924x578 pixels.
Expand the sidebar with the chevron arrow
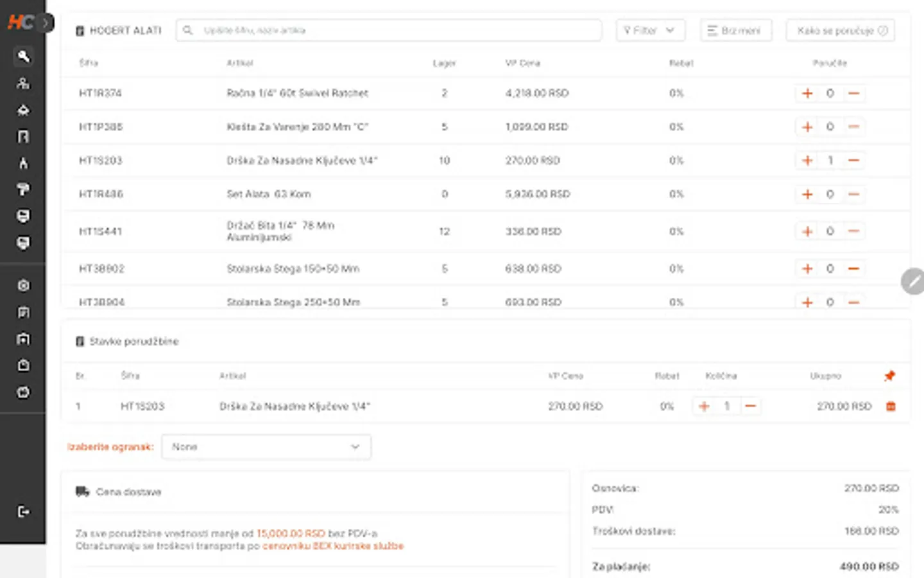46,23
